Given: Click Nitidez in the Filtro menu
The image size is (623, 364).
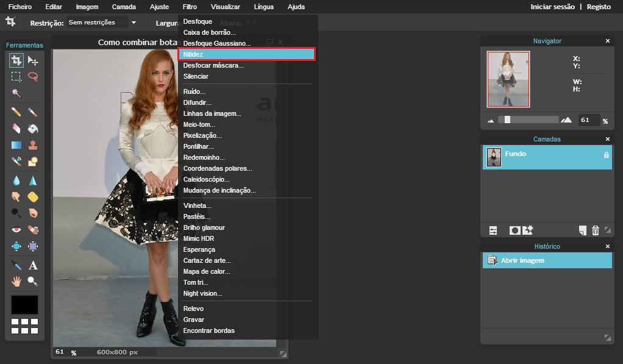Looking at the screenshot, I should click(247, 54).
